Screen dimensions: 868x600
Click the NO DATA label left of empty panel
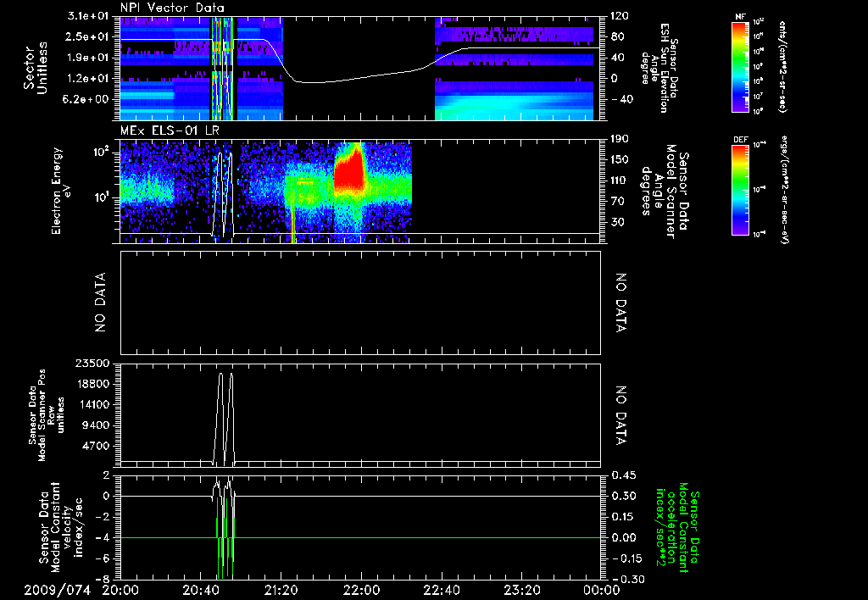click(x=100, y=303)
